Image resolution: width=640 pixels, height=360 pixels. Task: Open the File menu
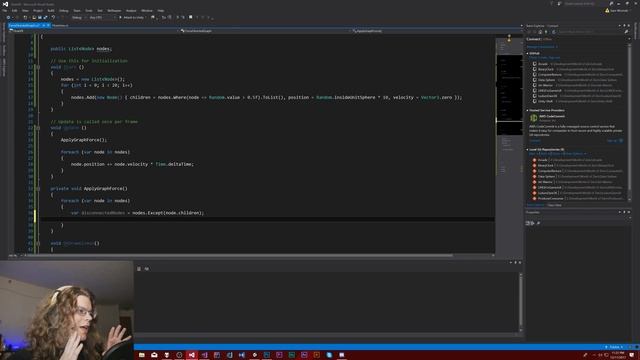(x=5, y=11)
